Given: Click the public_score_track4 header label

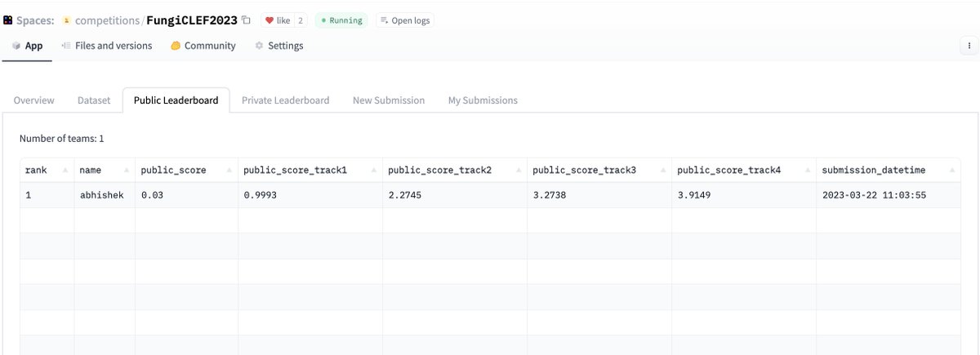Looking at the screenshot, I should [729, 171].
